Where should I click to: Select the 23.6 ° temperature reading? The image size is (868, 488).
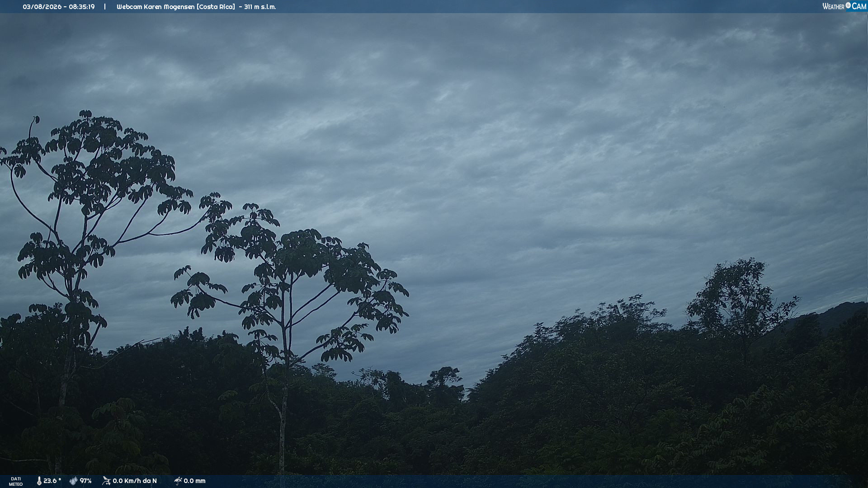point(52,481)
